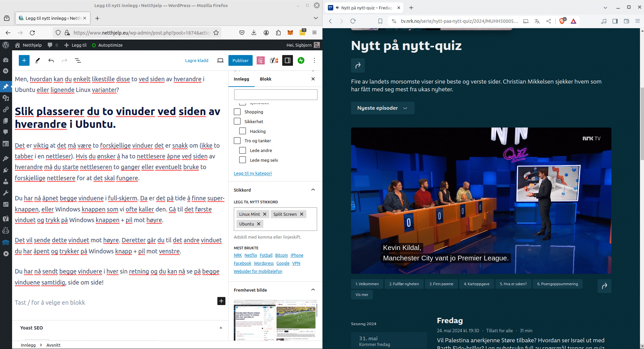Open Autoptimize in admin bar
The width and height of the screenshot is (644, 349).
tap(107, 45)
